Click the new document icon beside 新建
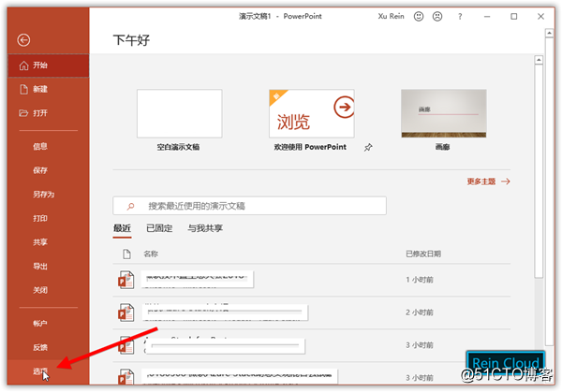The width and height of the screenshot is (562, 392). coord(23,89)
